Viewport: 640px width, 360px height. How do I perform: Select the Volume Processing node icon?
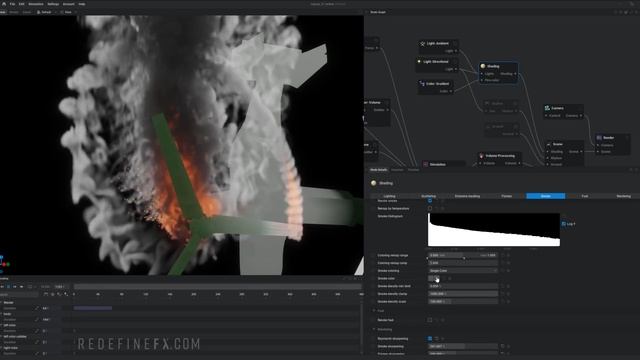(x=482, y=156)
